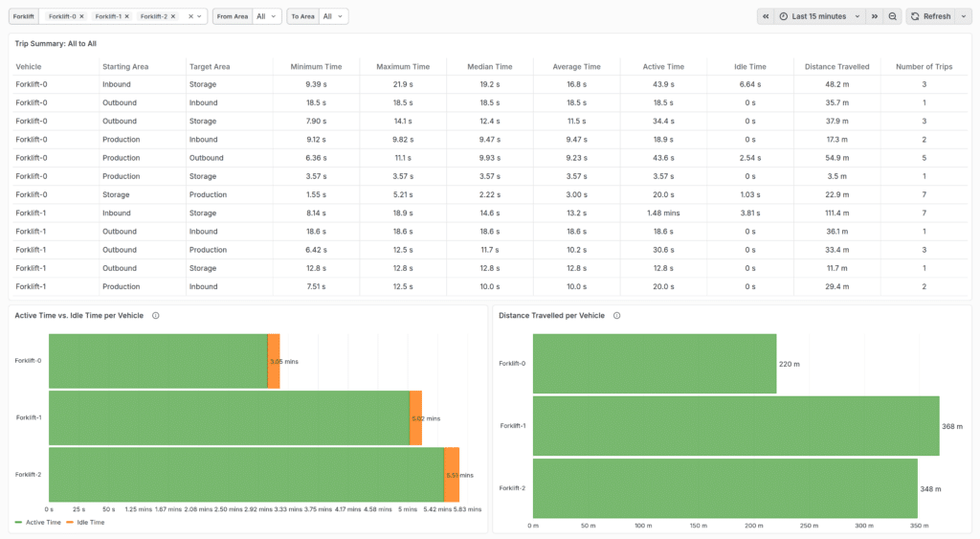This screenshot has height=539, width=980.
Task: Select the 16.8 s Average Time cell
Action: tap(576, 84)
